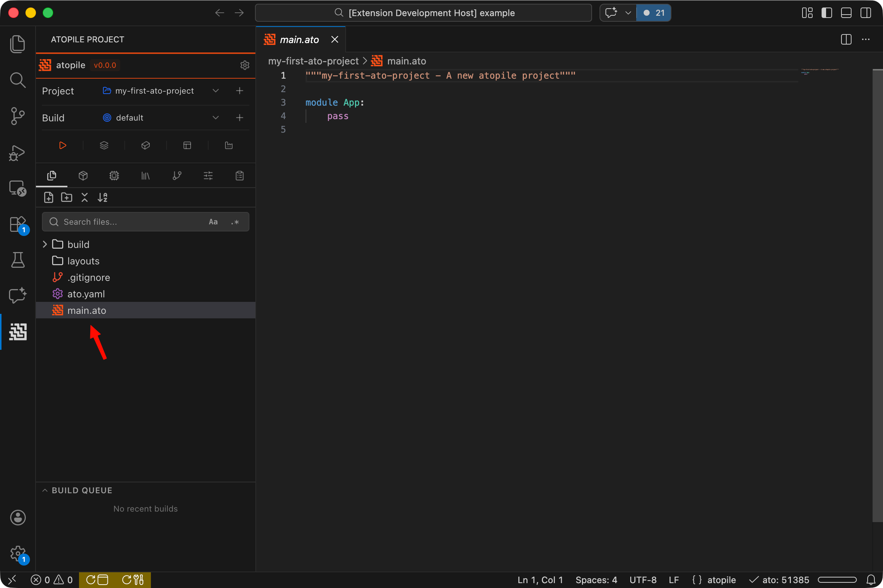Open the Build default dropdown
The width and height of the screenshot is (883, 588).
(x=216, y=117)
